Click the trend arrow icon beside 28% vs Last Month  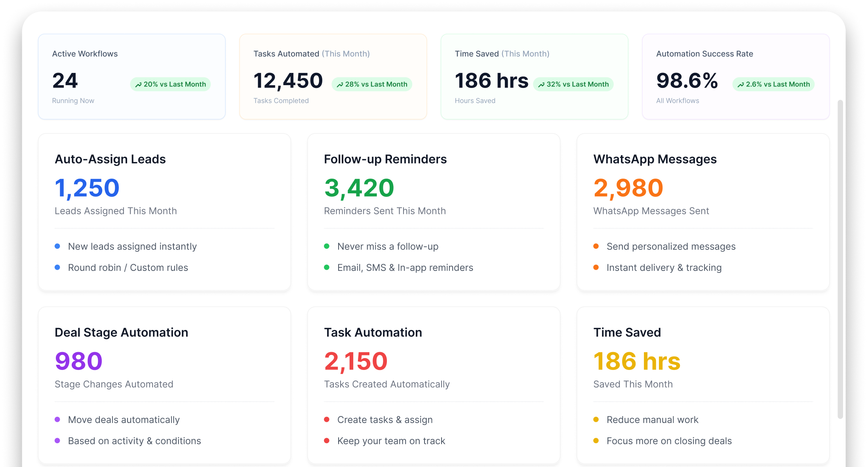[x=340, y=85]
